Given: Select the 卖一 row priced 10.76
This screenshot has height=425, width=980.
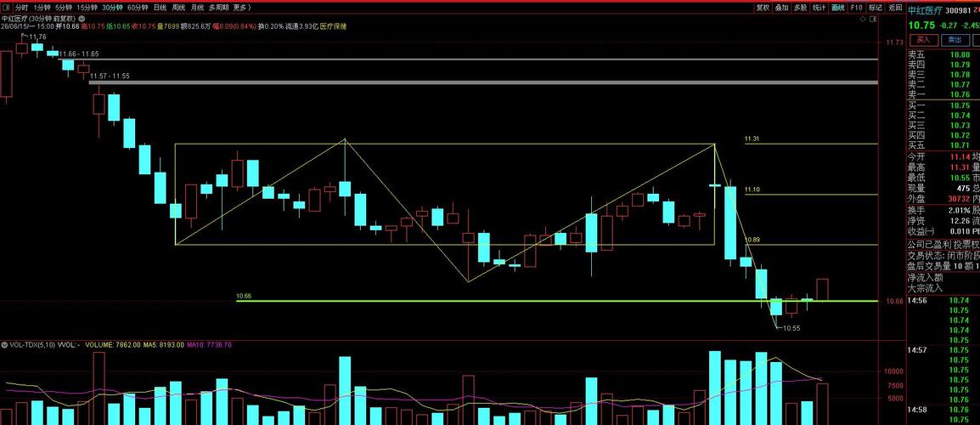Looking at the screenshot, I should 943,94.
